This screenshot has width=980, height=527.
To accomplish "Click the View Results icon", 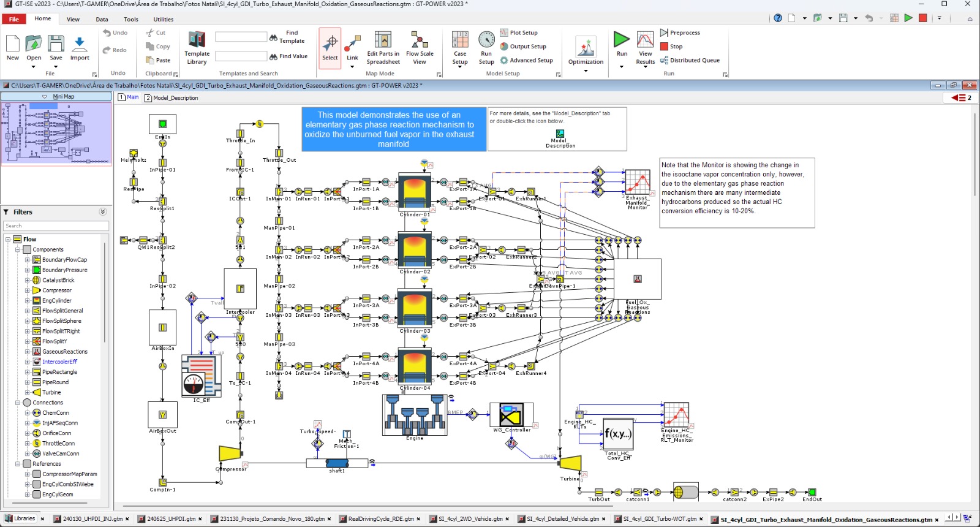I will (x=645, y=47).
